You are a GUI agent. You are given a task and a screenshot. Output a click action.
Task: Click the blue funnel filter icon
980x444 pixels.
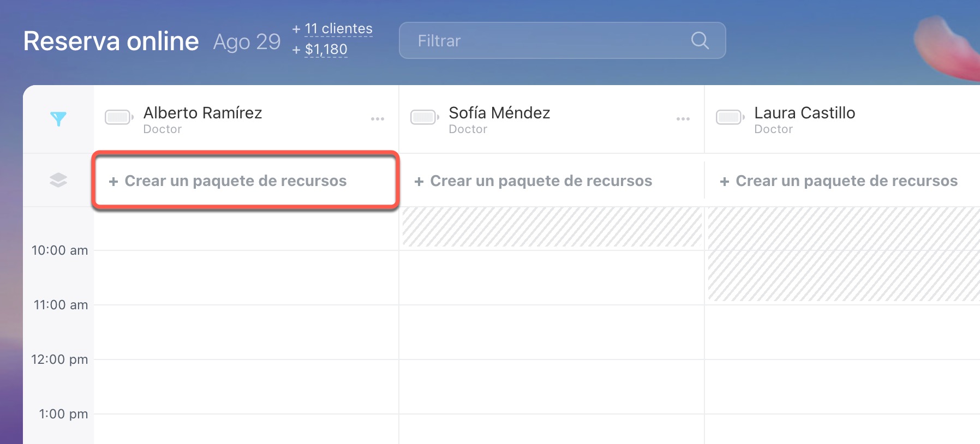[x=58, y=118]
